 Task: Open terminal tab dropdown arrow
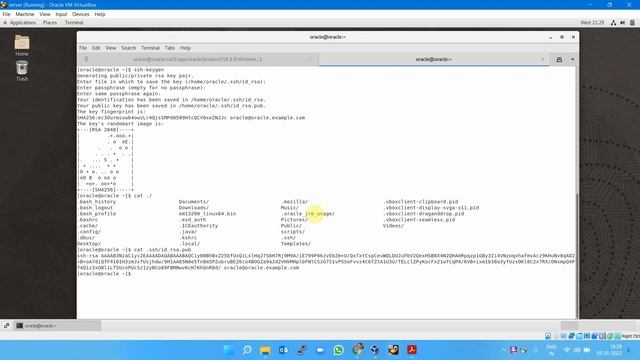(572, 60)
